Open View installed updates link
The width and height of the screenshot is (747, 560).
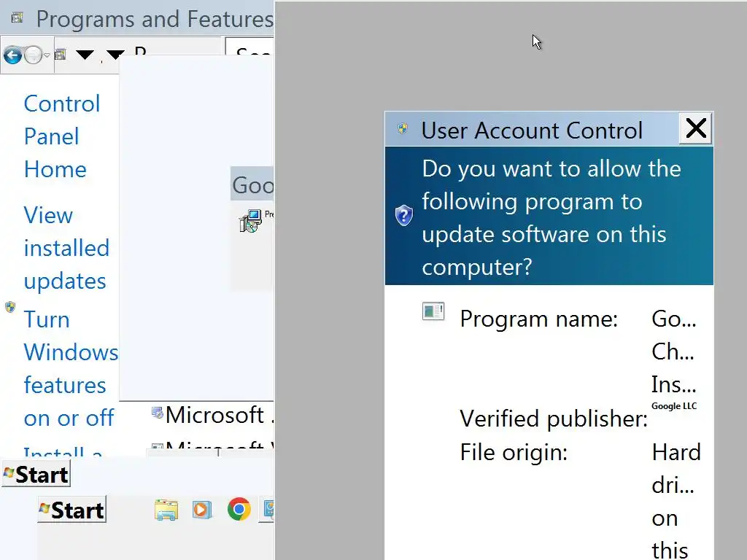tap(66, 248)
